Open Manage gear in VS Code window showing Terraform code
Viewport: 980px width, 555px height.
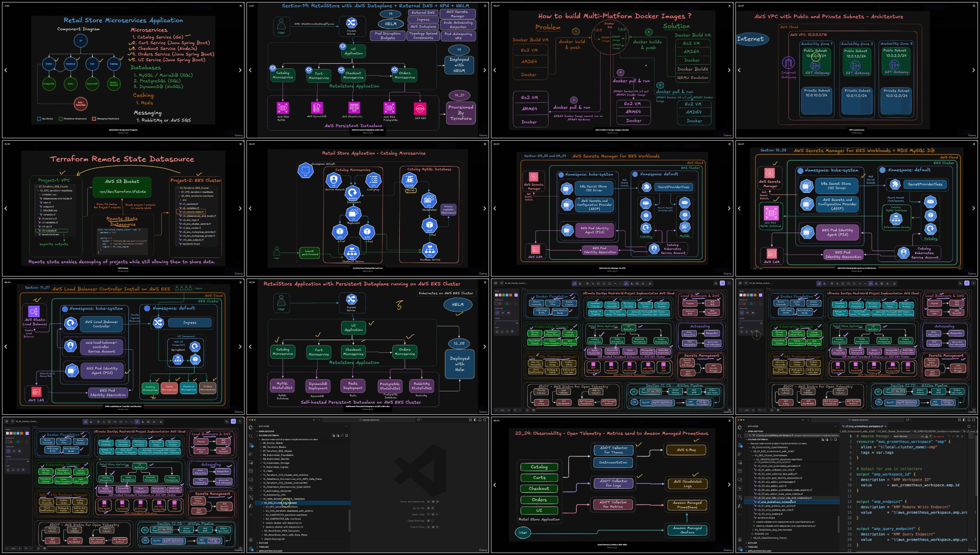(740, 548)
